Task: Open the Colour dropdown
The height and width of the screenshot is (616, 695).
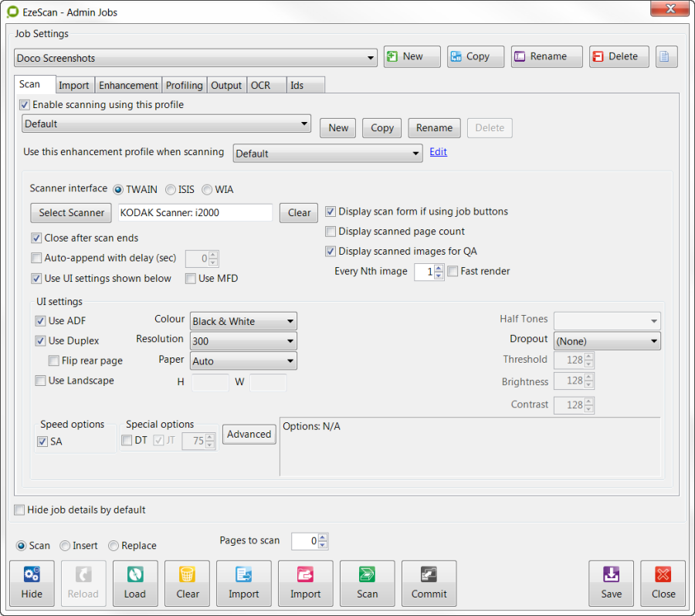Action: click(x=243, y=321)
